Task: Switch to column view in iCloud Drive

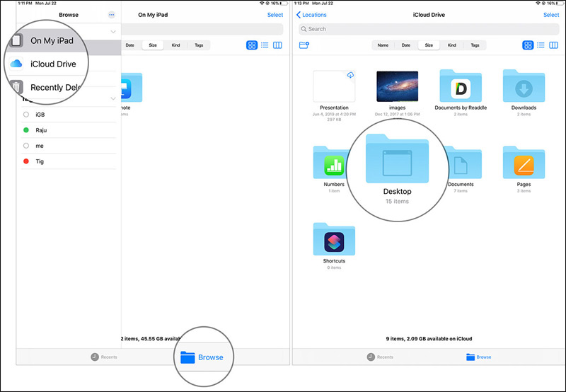Action: [554, 45]
